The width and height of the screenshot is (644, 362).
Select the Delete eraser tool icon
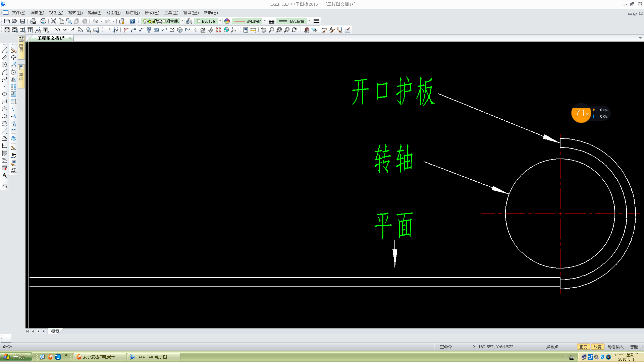coord(13,50)
